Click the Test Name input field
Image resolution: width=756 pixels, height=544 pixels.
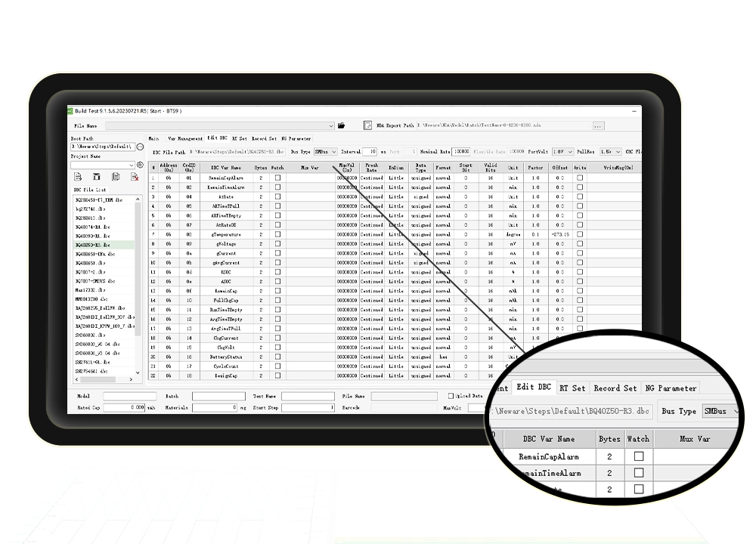308,396
